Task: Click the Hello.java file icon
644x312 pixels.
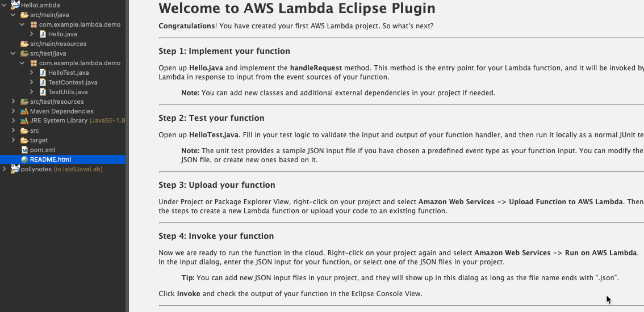Action: point(43,34)
